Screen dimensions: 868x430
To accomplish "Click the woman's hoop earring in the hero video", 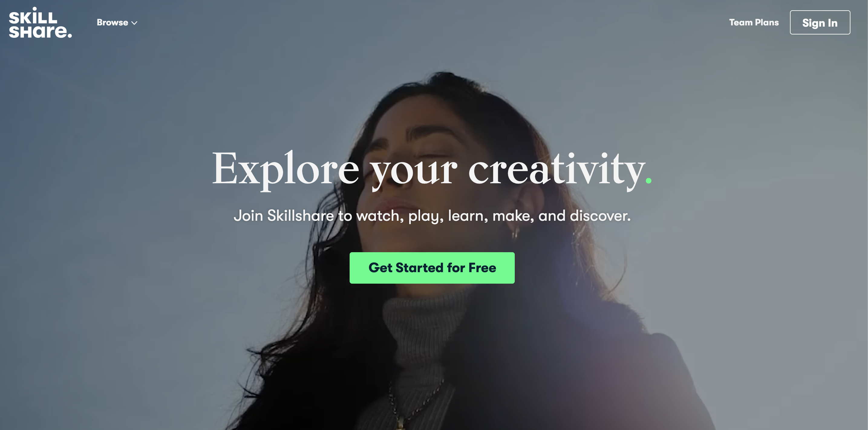I will coord(516,232).
